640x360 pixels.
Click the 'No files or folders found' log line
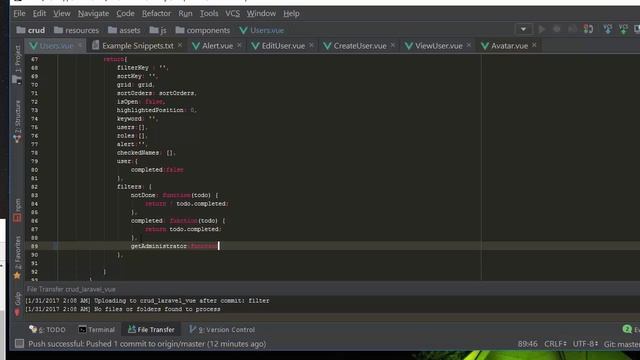[123, 309]
